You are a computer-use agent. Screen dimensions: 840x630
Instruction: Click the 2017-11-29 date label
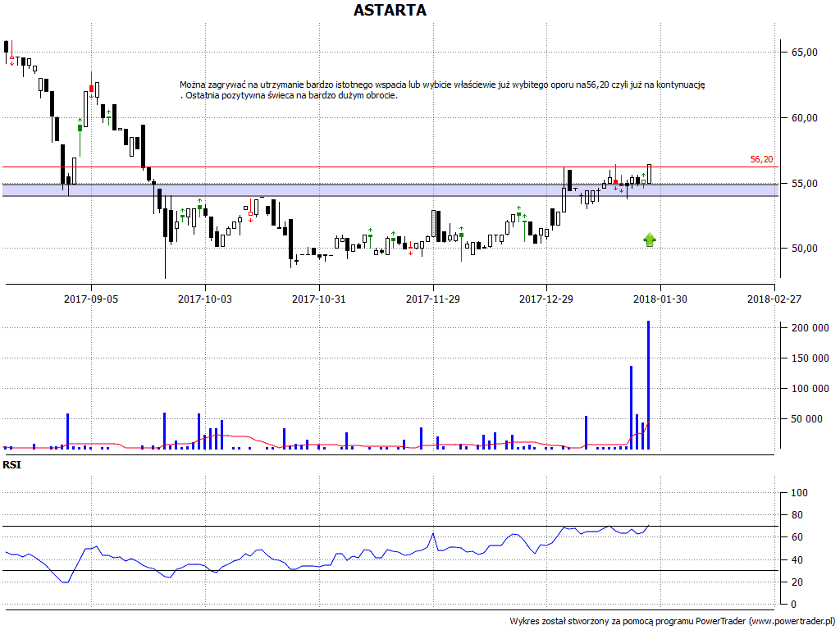(433, 299)
